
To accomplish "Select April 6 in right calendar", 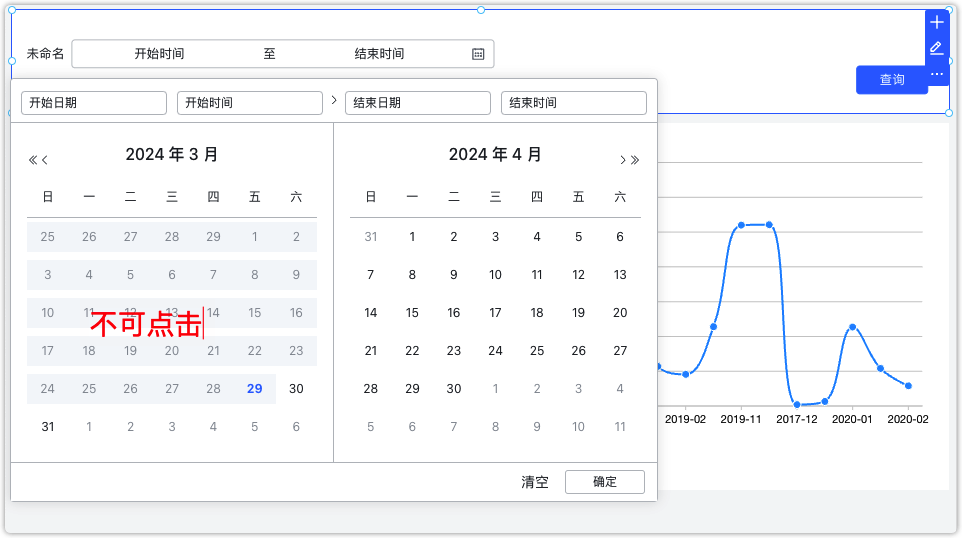I will (x=620, y=236).
